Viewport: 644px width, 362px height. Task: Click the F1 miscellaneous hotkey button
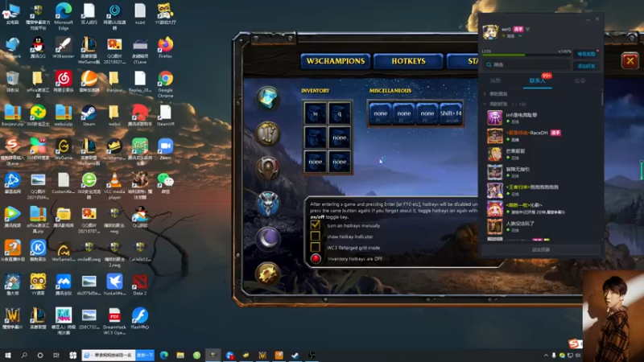point(380,113)
